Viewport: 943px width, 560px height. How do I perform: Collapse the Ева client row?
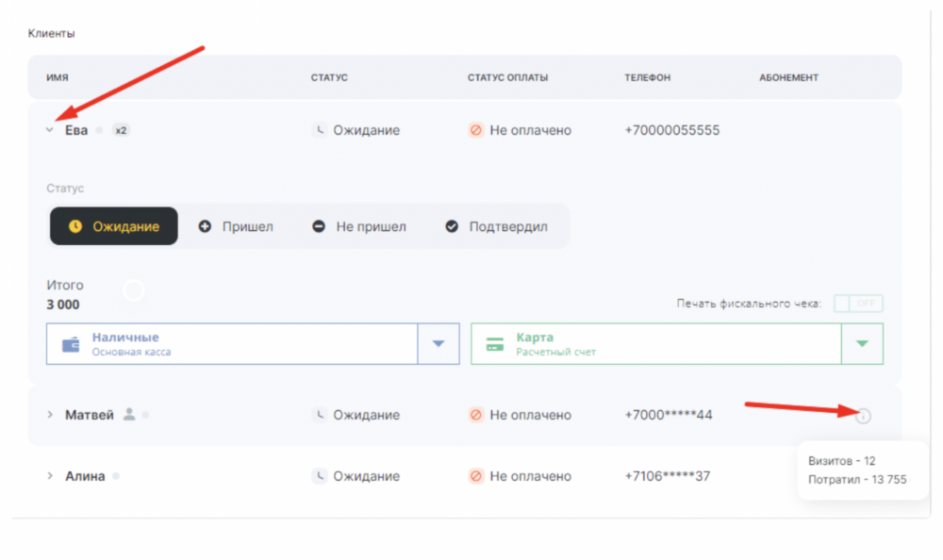point(50,130)
